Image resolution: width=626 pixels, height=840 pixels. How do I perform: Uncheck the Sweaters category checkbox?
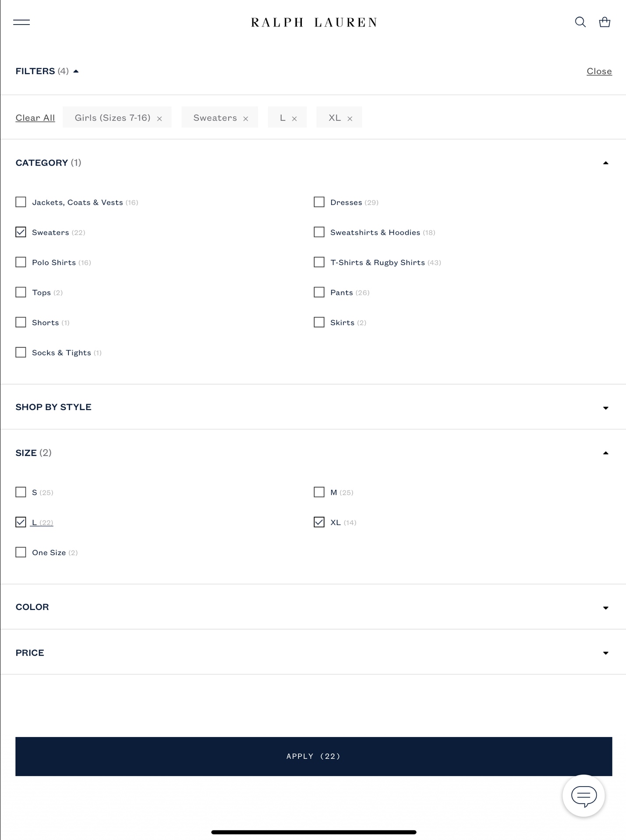(x=21, y=232)
